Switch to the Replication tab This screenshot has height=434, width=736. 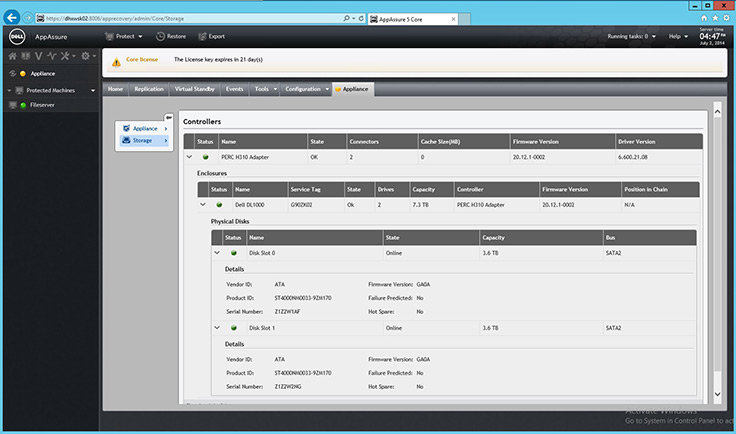click(149, 89)
